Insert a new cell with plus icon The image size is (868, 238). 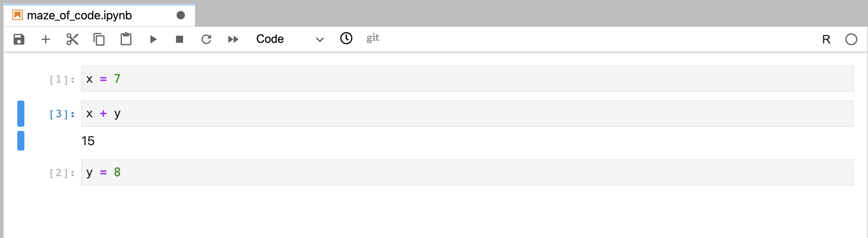pos(45,39)
